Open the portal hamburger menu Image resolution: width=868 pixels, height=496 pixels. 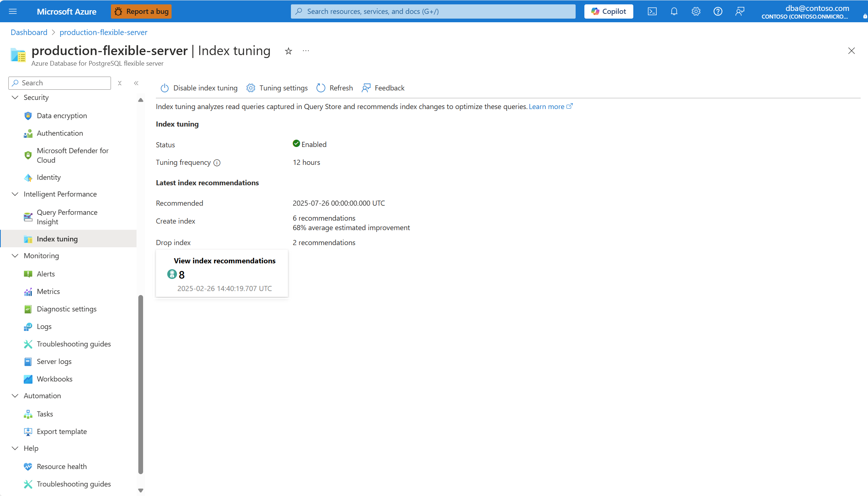click(x=13, y=11)
